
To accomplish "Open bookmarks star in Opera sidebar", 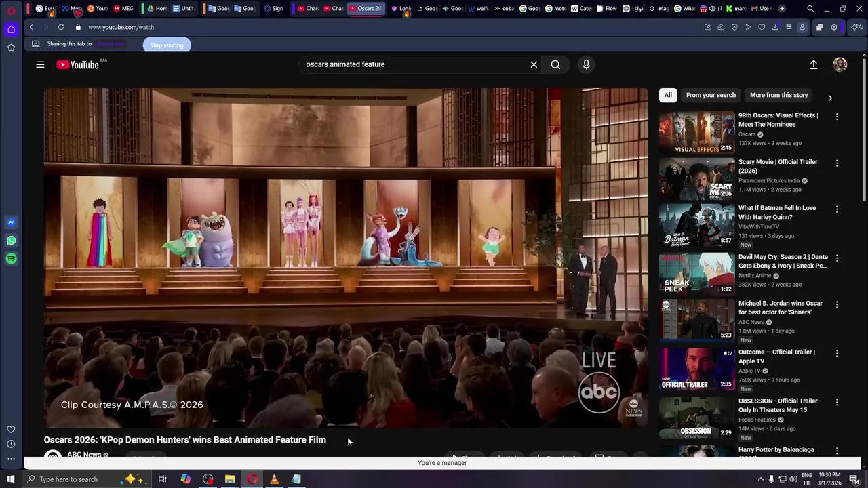I will tap(12, 47).
